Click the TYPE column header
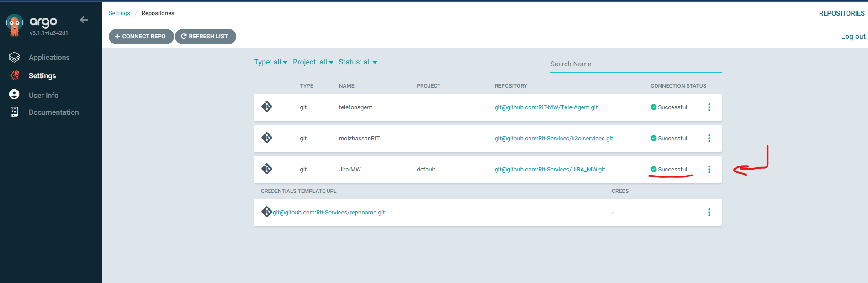Screen dimensions: 868x283 pos(307,86)
